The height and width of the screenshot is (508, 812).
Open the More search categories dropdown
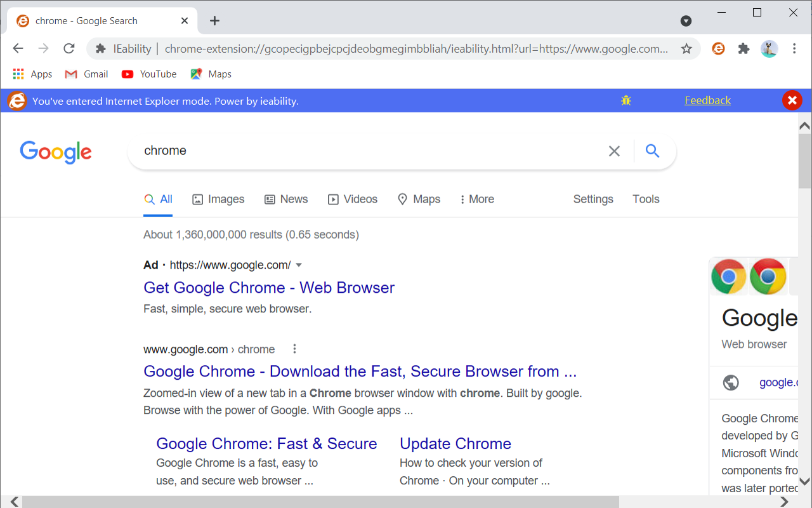476,199
